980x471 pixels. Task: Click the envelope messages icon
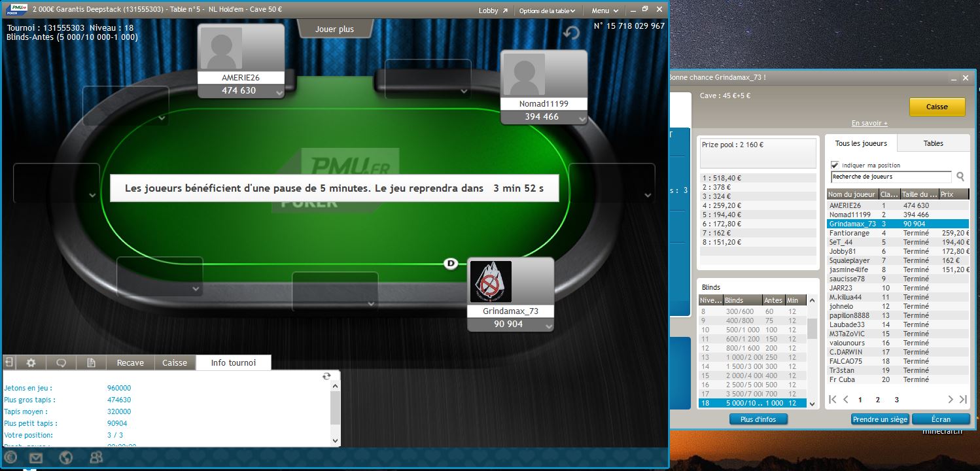point(35,457)
